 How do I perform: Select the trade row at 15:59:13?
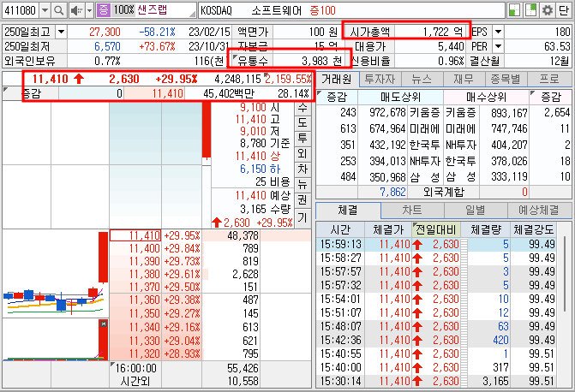(x=436, y=245)
